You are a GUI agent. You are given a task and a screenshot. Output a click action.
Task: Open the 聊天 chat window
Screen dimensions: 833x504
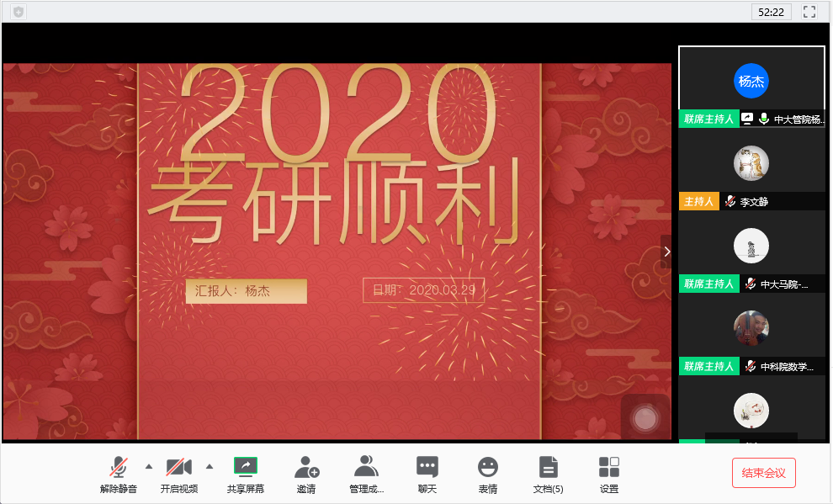pos(427,473)
